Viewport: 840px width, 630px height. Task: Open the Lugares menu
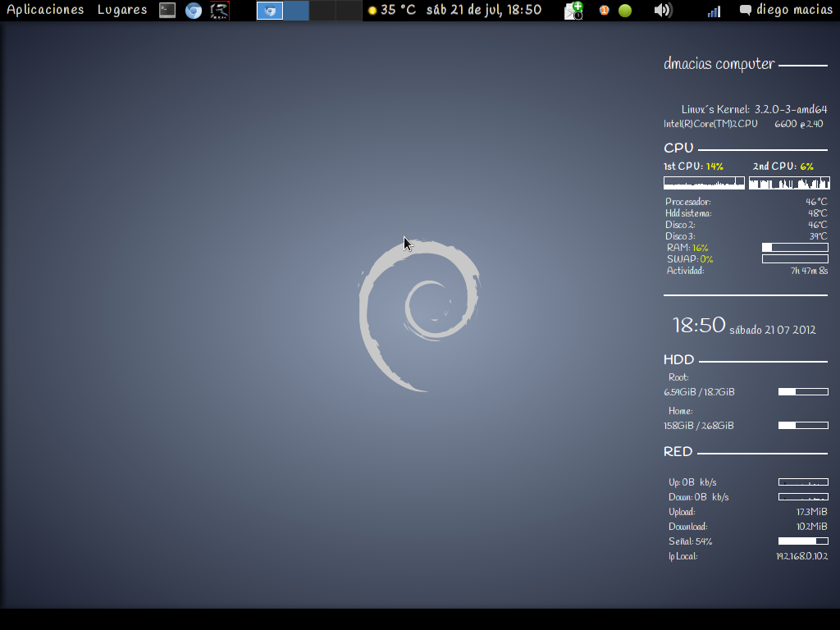pyautogui.click(x=122, y=10)
